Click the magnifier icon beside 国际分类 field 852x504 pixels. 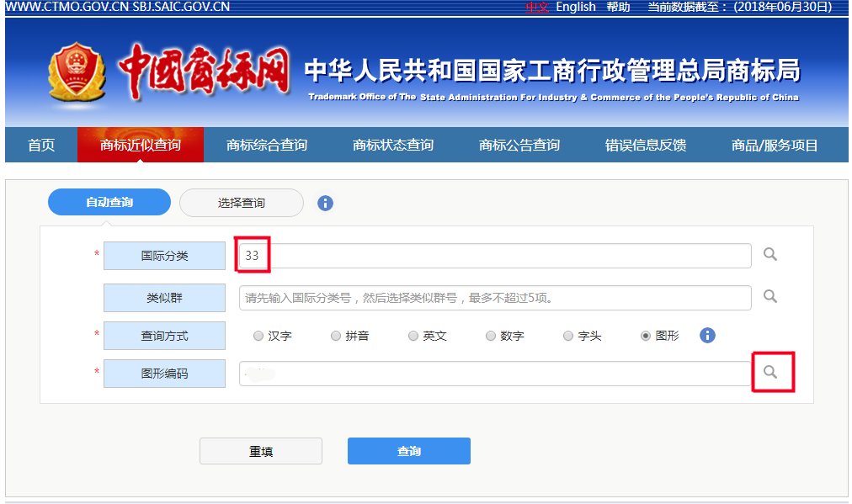coord(769,255)
